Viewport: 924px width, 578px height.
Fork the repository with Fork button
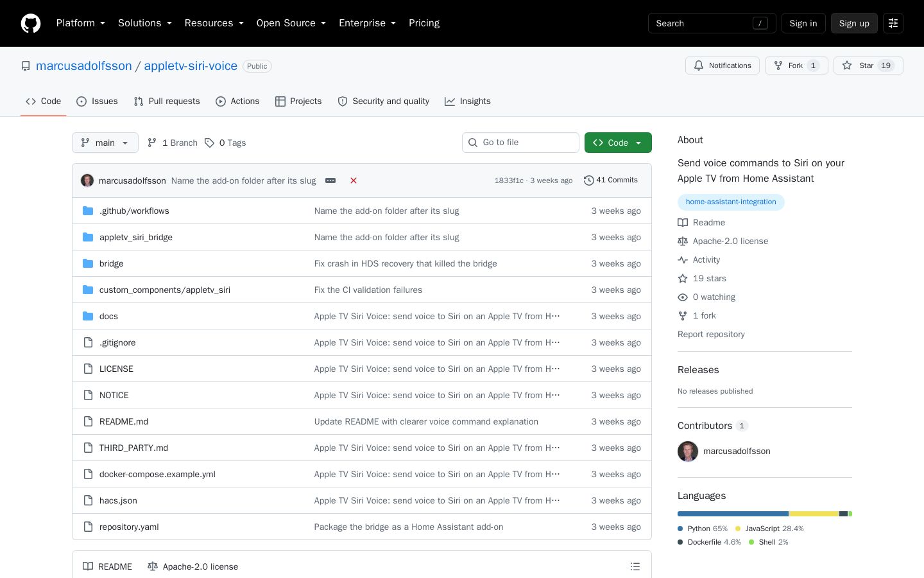[x=796, y=66]
